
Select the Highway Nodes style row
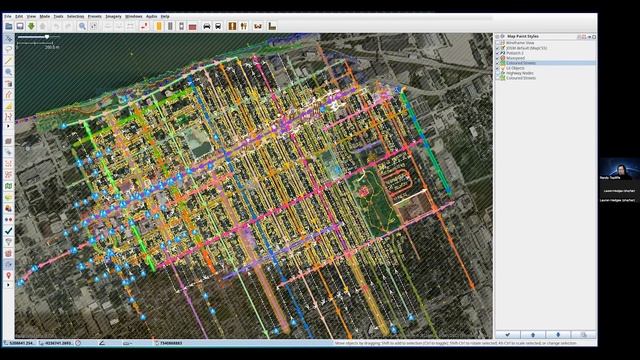546,73
